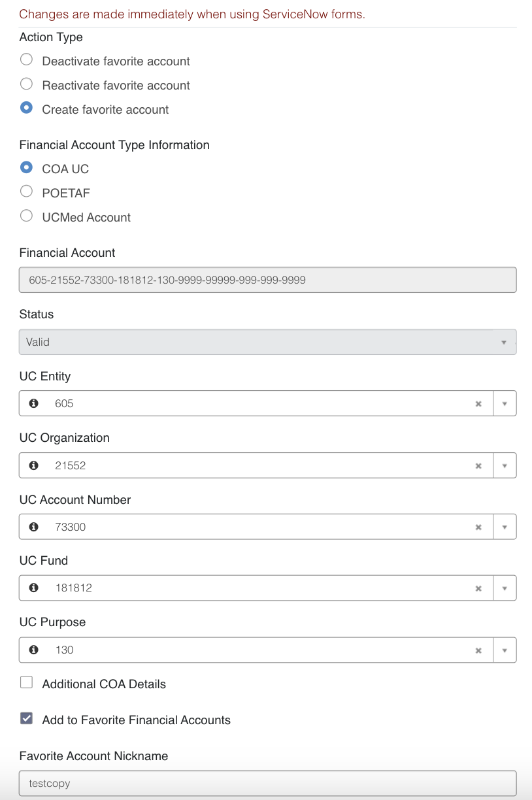The height and width of the screenshot is (800, 532).
Task: Enable Additional COA Details checkbox
Action: point(26,683)
